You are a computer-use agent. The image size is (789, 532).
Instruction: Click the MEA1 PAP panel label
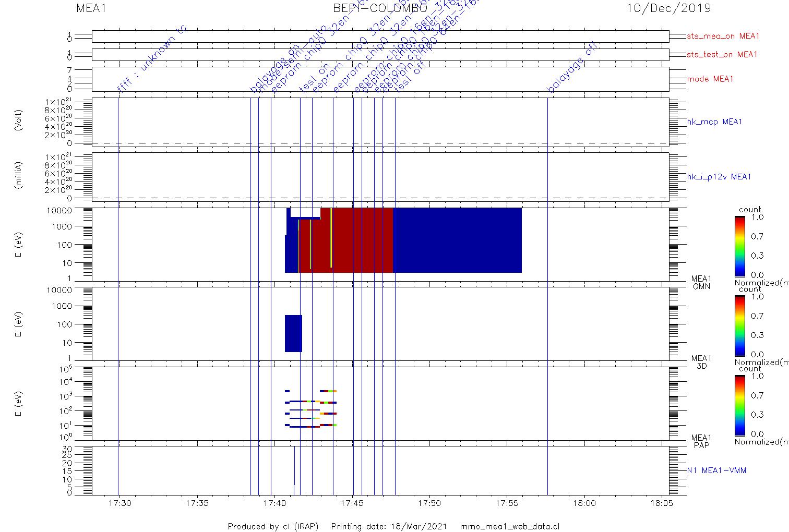tap(701, 441)
